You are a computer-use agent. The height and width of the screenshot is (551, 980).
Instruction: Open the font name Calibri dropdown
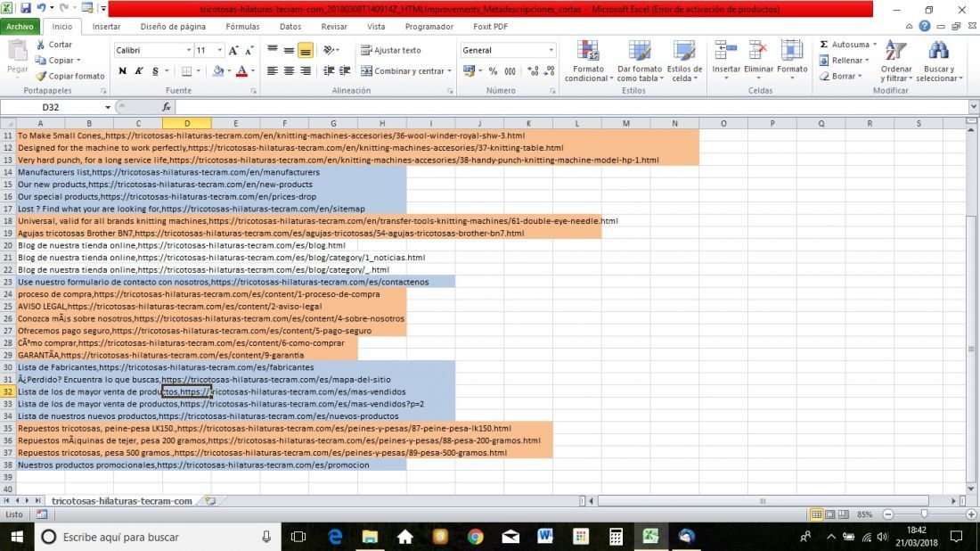189,50
